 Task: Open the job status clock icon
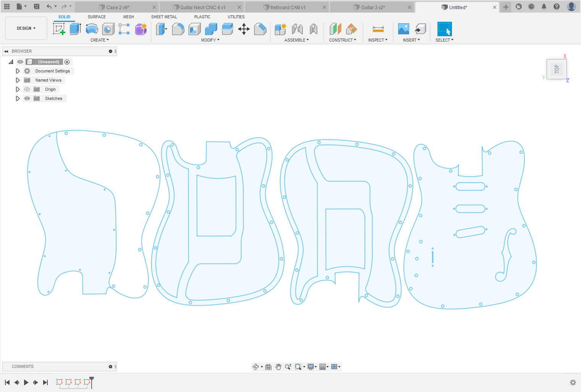pos(531,6)
